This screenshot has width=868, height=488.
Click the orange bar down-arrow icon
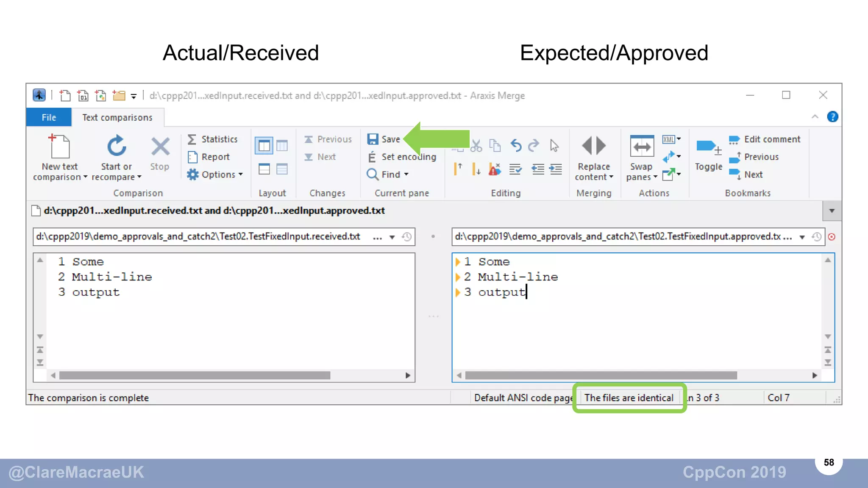tap(476, 169)
